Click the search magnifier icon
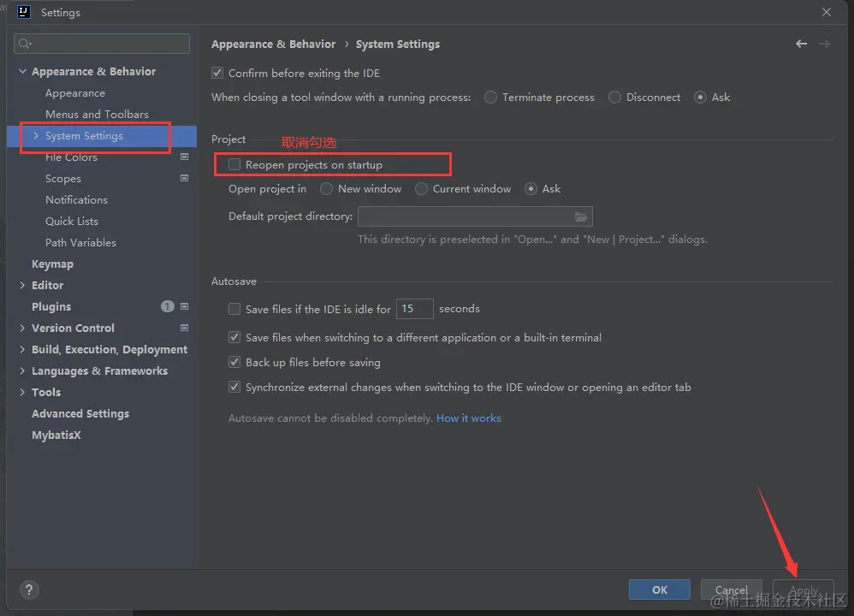This screenshot has width=854, height=616. (x=25, y=44)
